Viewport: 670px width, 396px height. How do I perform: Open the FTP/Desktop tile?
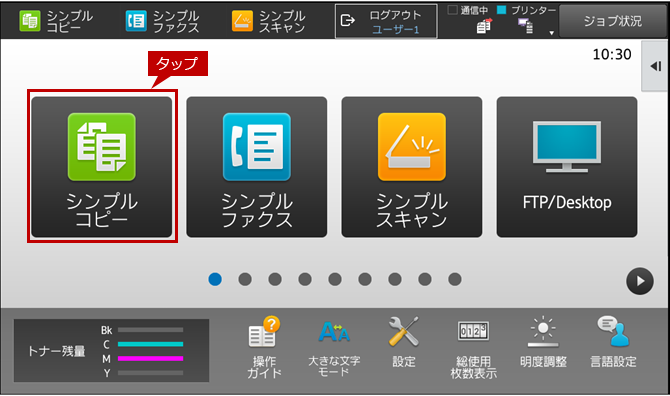pos(567,167)
